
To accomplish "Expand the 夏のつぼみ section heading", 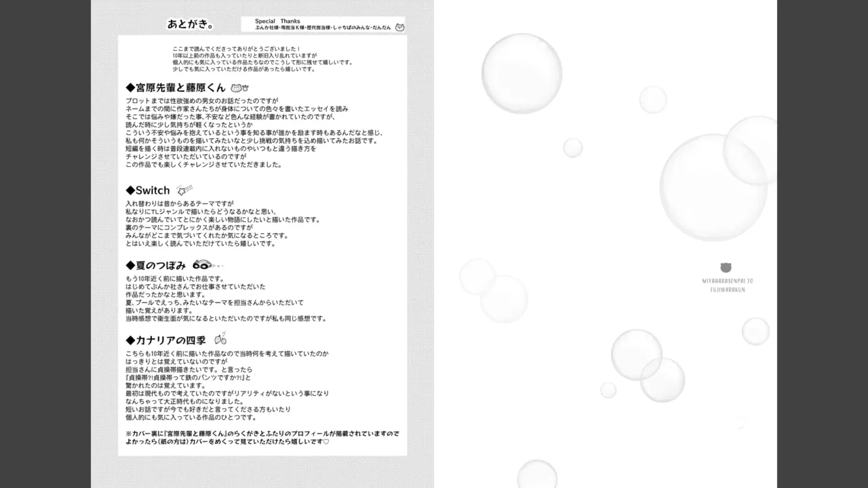I will pyautogui.click(x=159, y=265).
